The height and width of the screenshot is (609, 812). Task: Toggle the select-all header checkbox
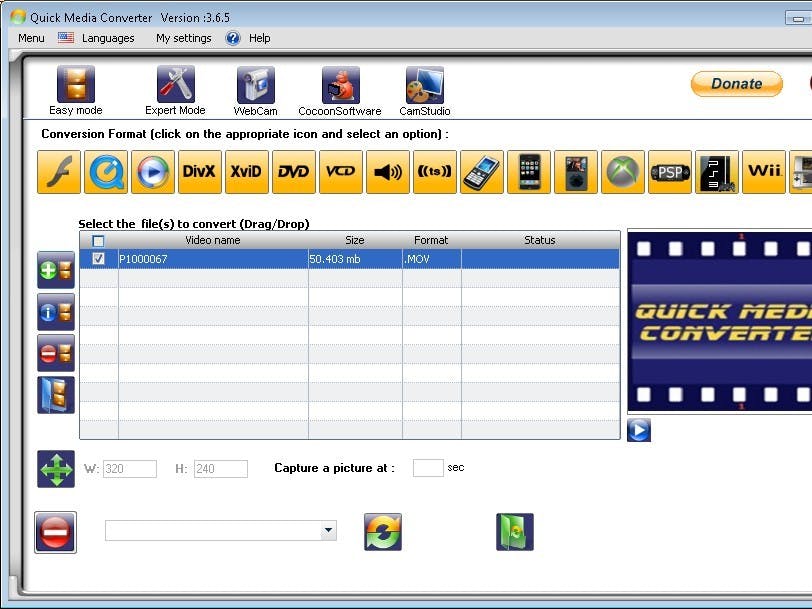coord(98,241)
